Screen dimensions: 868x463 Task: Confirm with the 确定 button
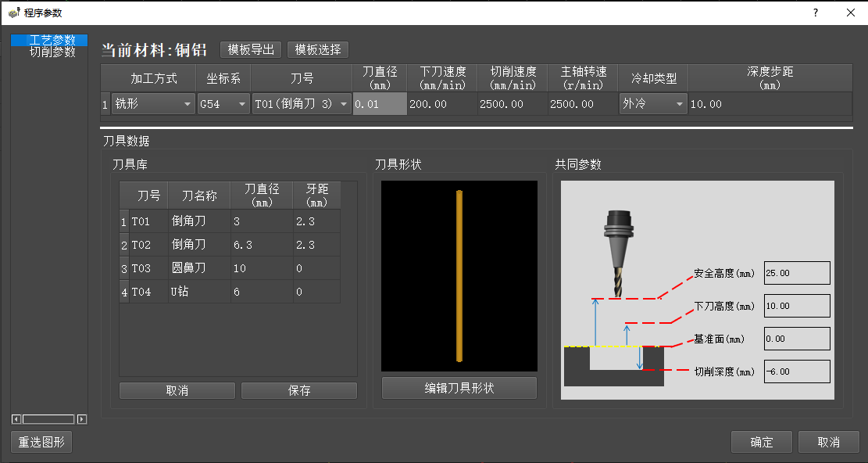click(x=761, y=442)
